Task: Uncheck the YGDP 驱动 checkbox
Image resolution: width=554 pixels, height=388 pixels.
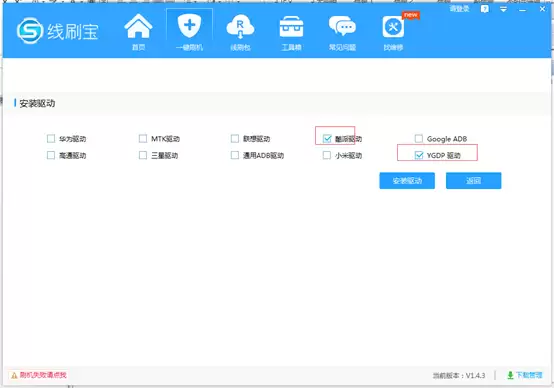Action: point(419,155)
